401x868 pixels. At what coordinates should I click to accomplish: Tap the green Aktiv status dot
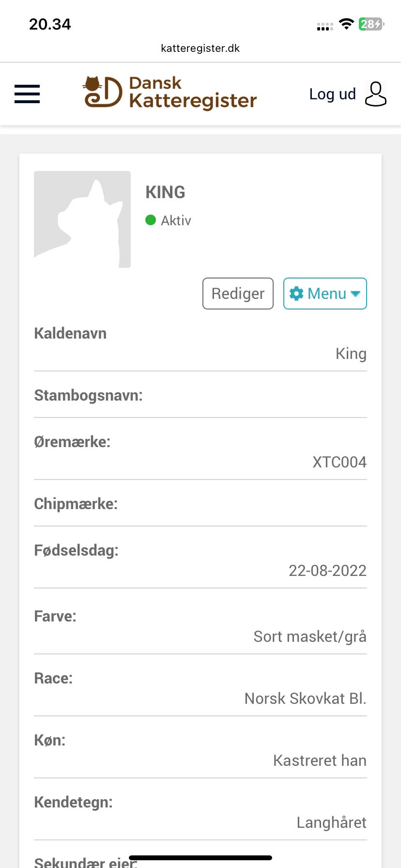(x=151, y=220)
